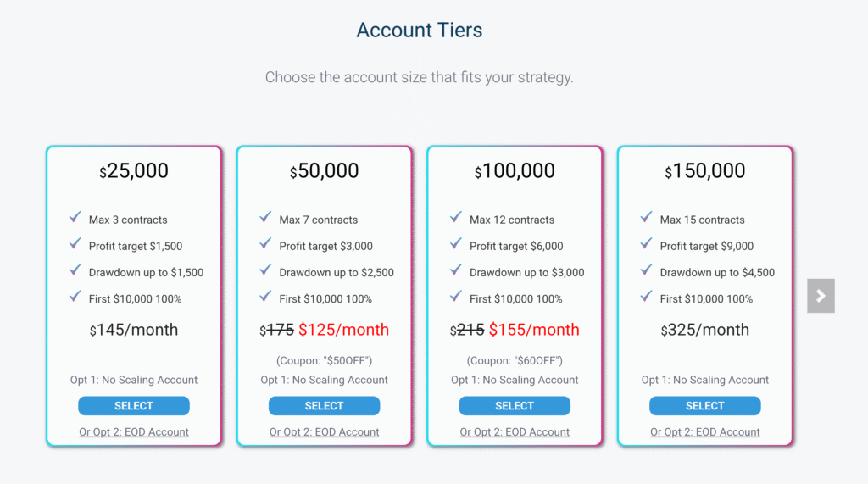868x484 pixels.
Task: Click checkmark beside Max 12 contracts
Action: [456, 217]
